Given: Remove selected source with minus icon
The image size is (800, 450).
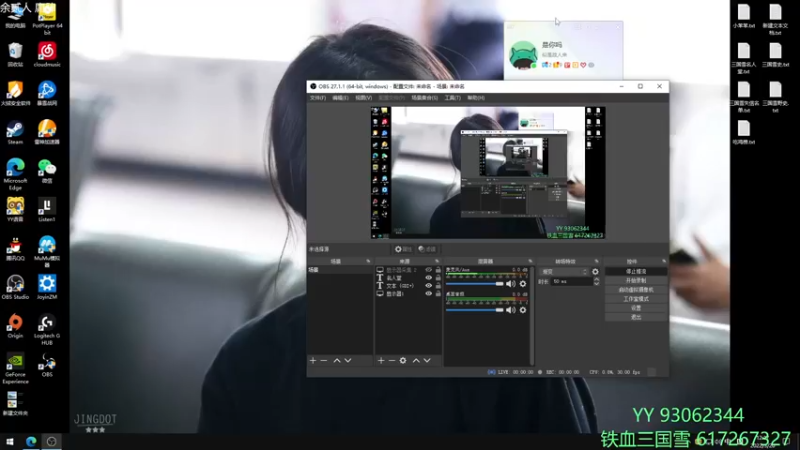Looking at the screenshot, I should pos(392,360).
